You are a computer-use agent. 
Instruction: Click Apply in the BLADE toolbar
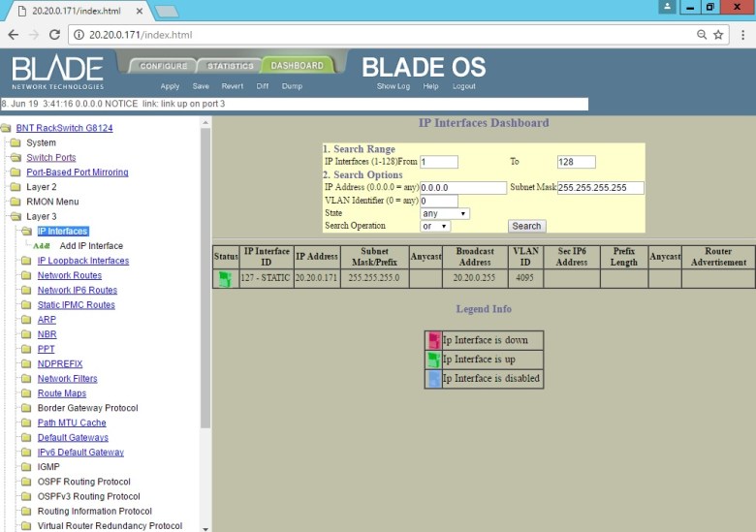170,86
